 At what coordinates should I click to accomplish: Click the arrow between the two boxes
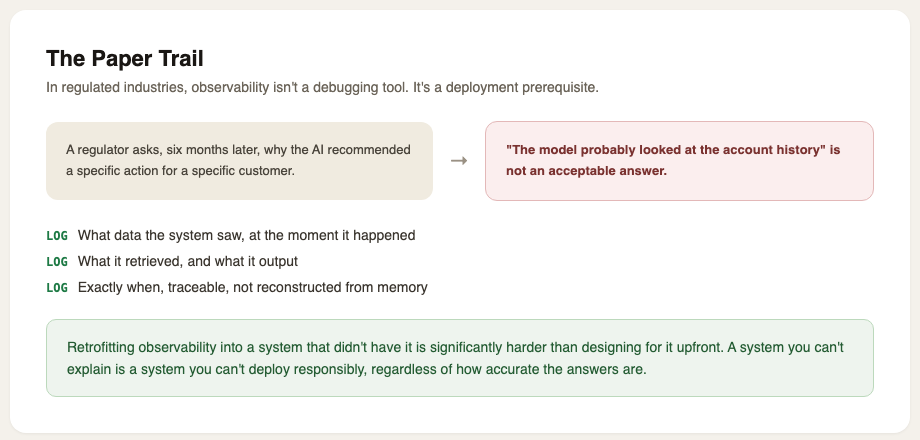(459, 161)
